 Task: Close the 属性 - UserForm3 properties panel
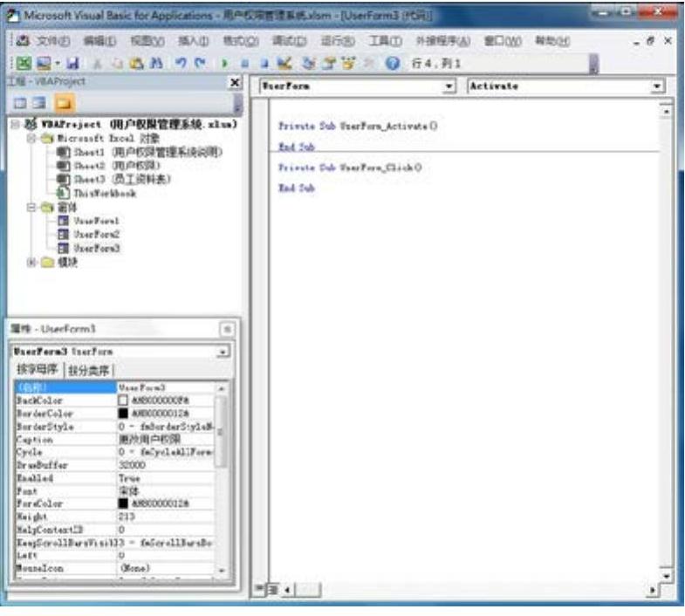(x=227, y=329)
